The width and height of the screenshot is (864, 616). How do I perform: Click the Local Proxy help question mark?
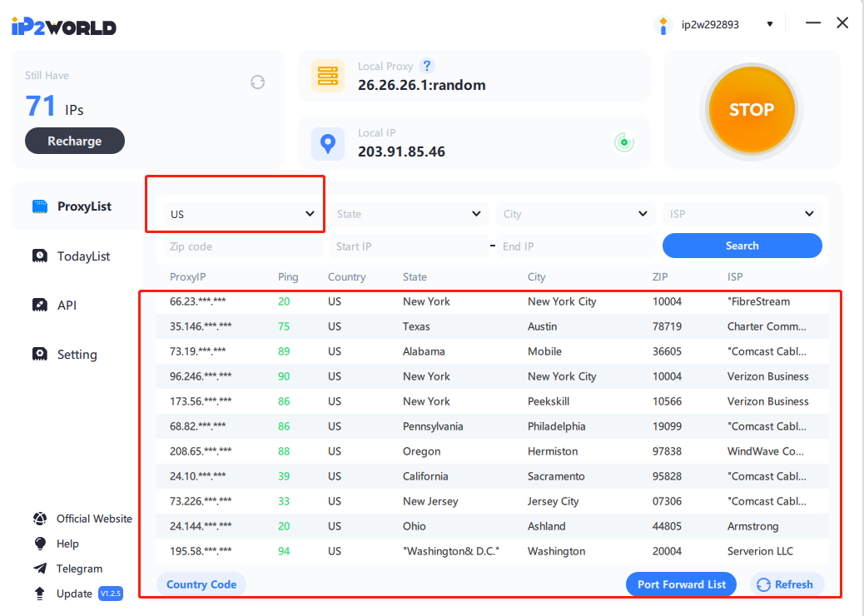point(426,66)
